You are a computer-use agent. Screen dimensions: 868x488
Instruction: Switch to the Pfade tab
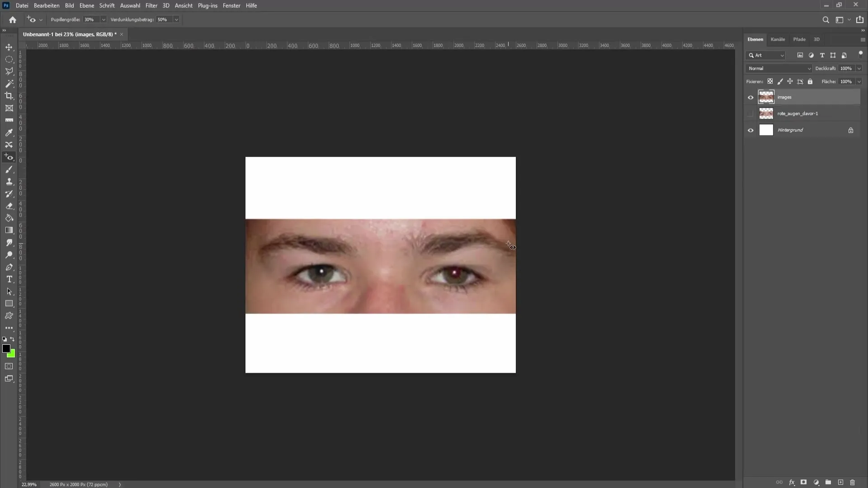[x=799, y=39]
